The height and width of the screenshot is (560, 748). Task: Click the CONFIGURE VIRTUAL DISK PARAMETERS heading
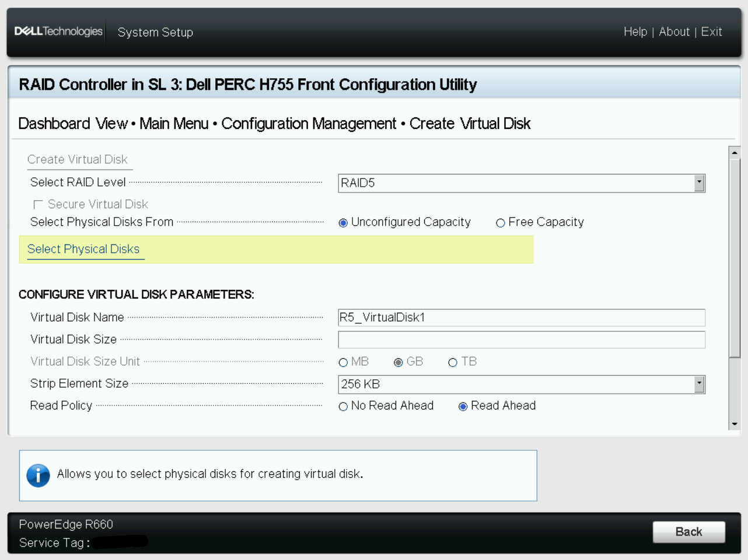click(136, 295)
